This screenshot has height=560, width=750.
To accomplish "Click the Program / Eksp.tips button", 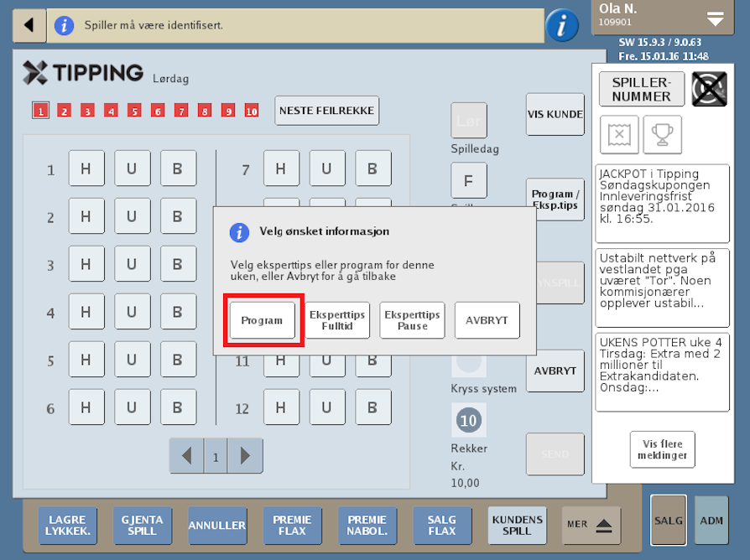I will pos(555,200).
